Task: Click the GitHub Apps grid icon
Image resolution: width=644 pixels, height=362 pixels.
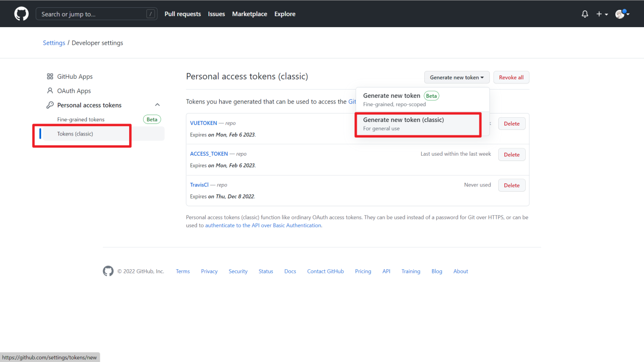Action: [x=50, y=77]
